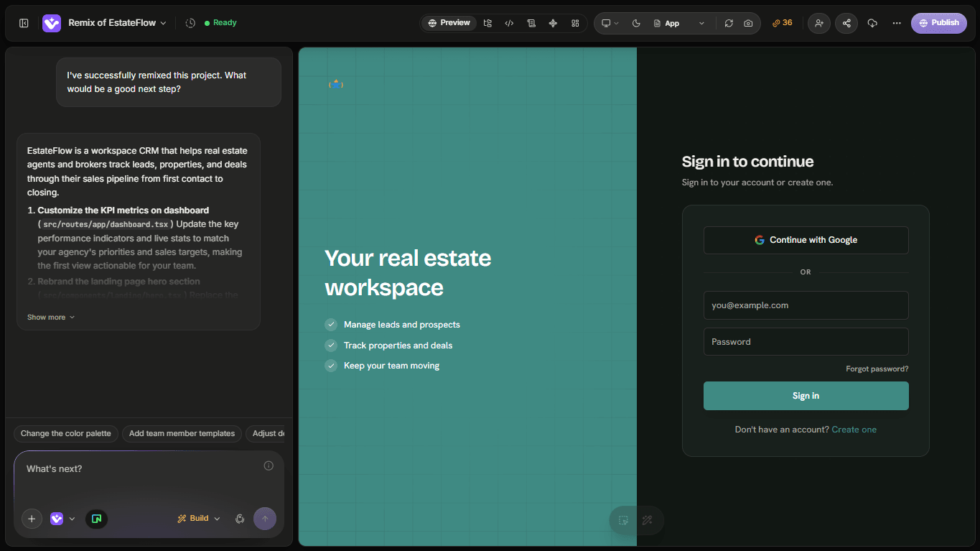This screenshot has width=980, height=551.
Task: Expand the message with Show more
Action: (51, 318)
